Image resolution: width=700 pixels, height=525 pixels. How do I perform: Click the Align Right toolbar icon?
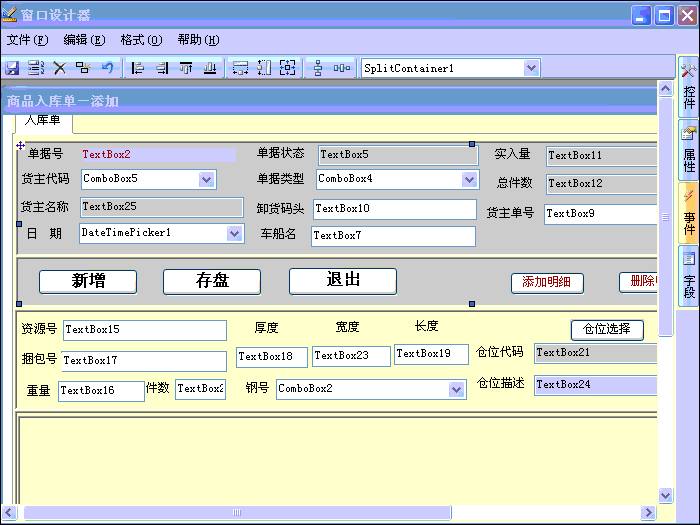coord(162,68)
